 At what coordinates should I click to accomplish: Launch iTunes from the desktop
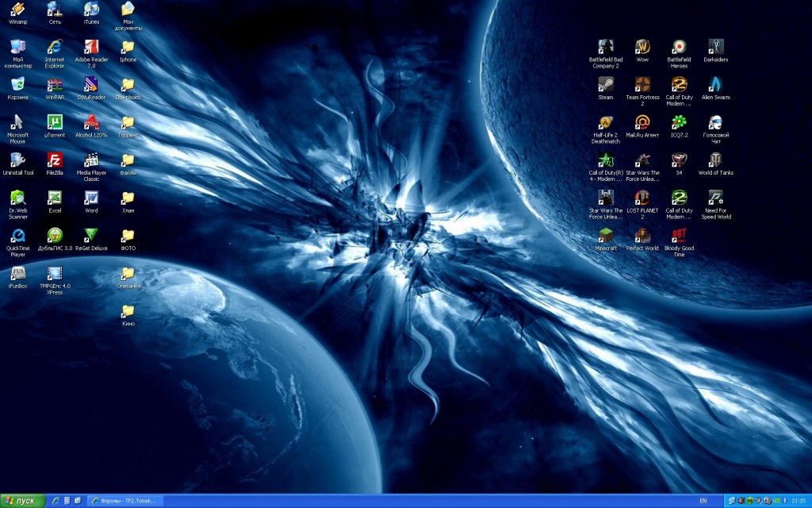coord(91,13)
